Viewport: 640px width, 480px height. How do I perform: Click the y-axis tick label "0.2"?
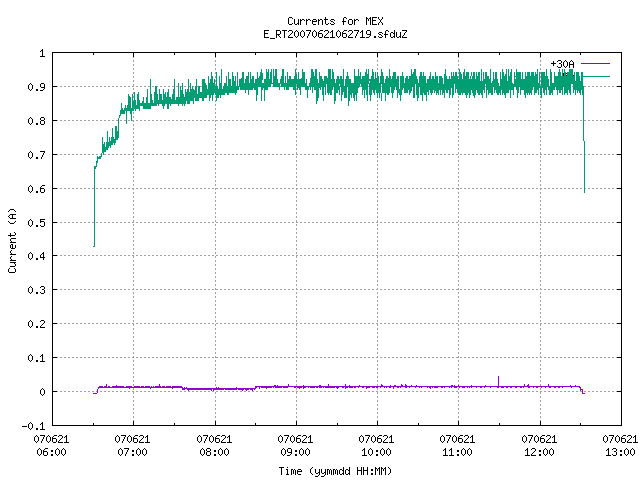pyautogui.click(x=36, y=324)
